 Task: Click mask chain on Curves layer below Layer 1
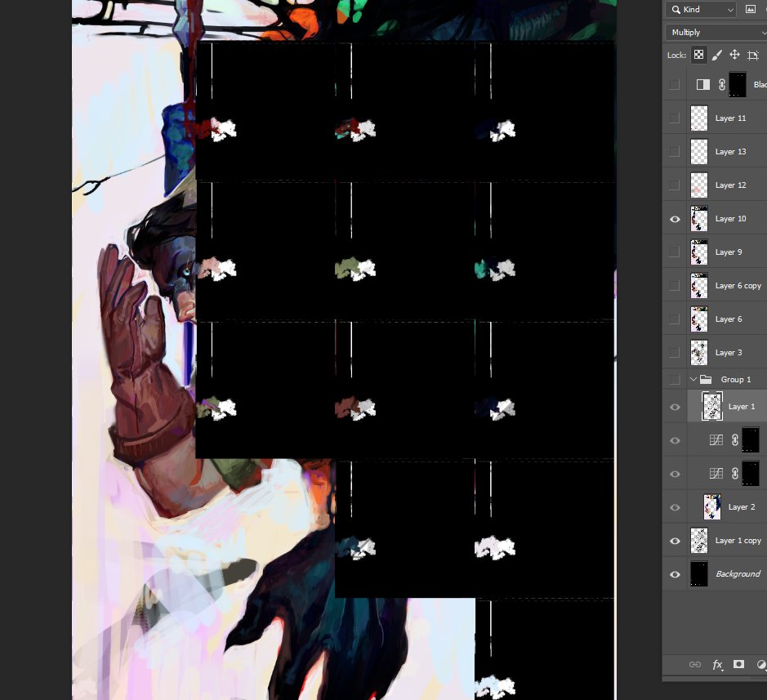point(734,439)
